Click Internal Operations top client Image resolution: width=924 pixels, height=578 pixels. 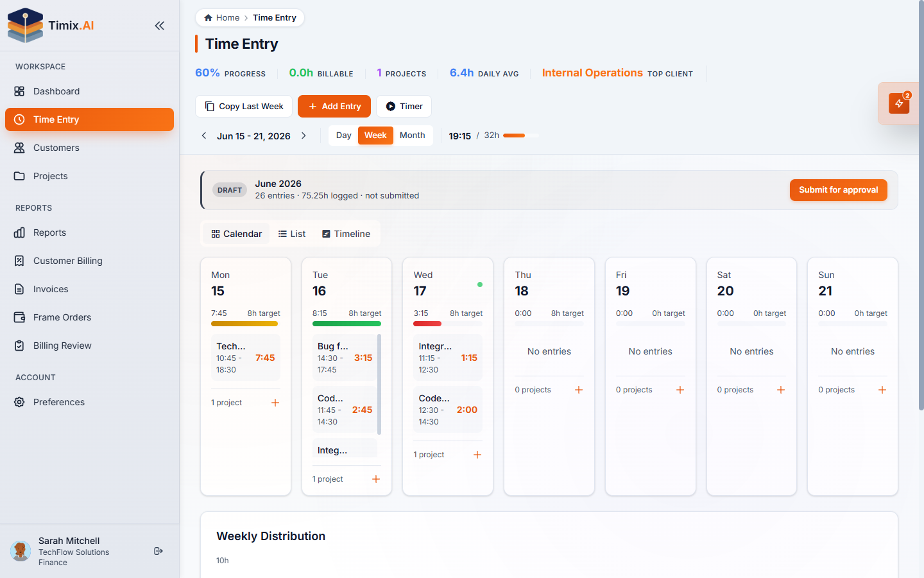coord(617,73)
